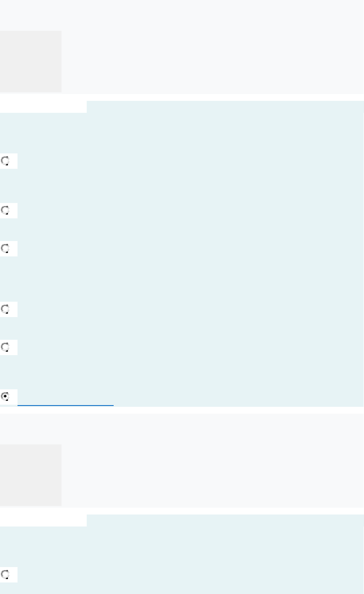Click the white label box above the first answer area
364x594 pixels.
(43, 107)
